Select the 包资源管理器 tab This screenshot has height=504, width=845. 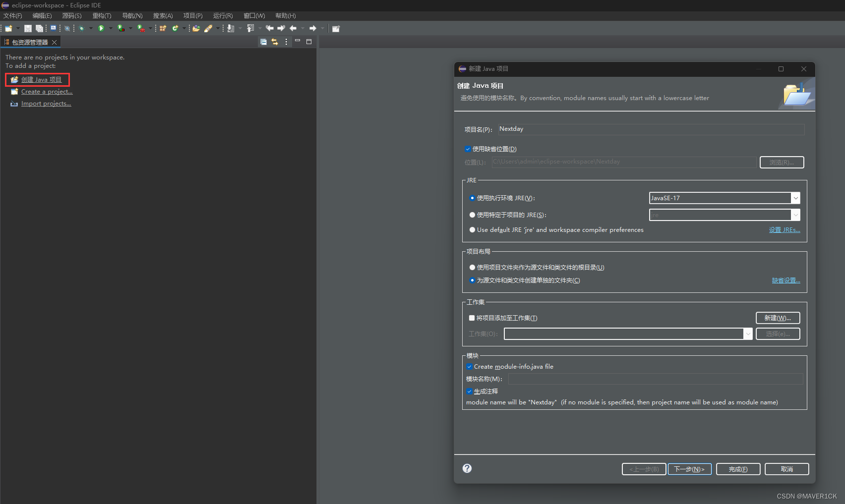click(30, 42)
